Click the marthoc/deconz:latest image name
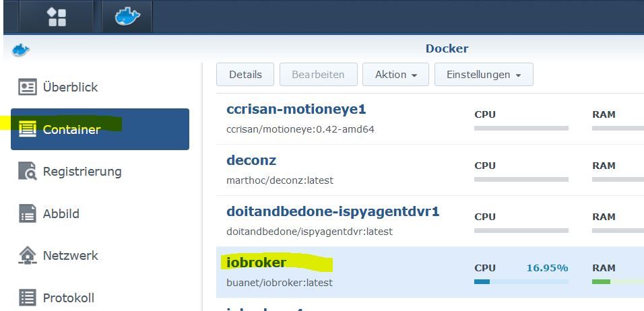 280,180
